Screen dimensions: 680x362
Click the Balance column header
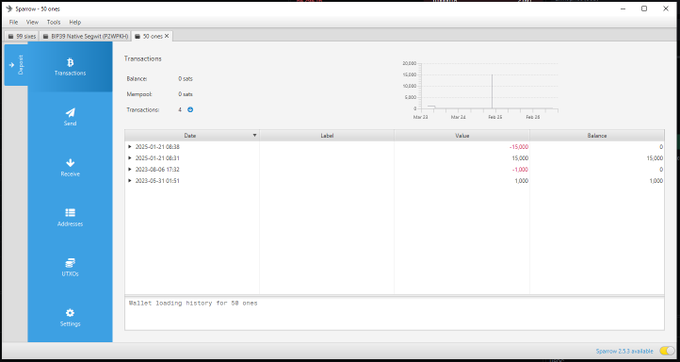pyautogui.click(x=597, y=135)
